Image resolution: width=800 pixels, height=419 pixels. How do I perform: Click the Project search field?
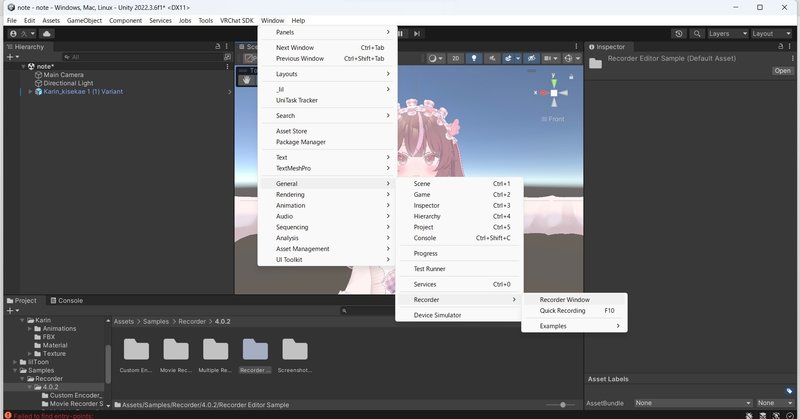pos(366,310)
